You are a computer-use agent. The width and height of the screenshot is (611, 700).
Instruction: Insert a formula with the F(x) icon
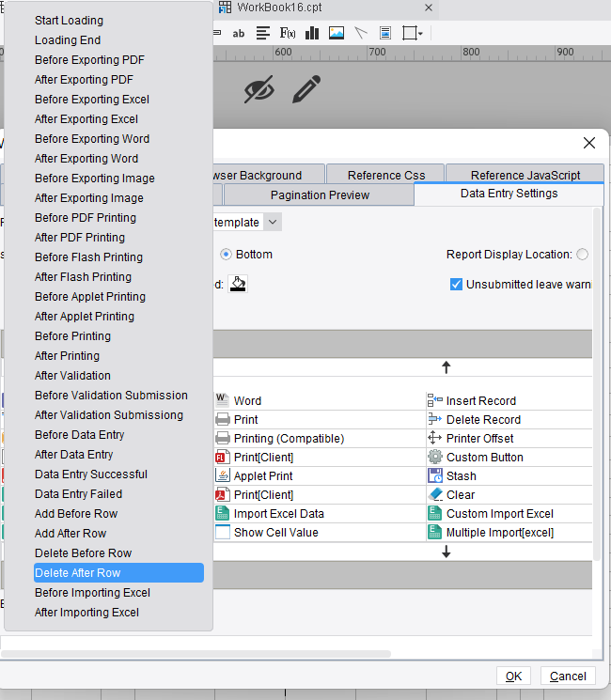288,33
